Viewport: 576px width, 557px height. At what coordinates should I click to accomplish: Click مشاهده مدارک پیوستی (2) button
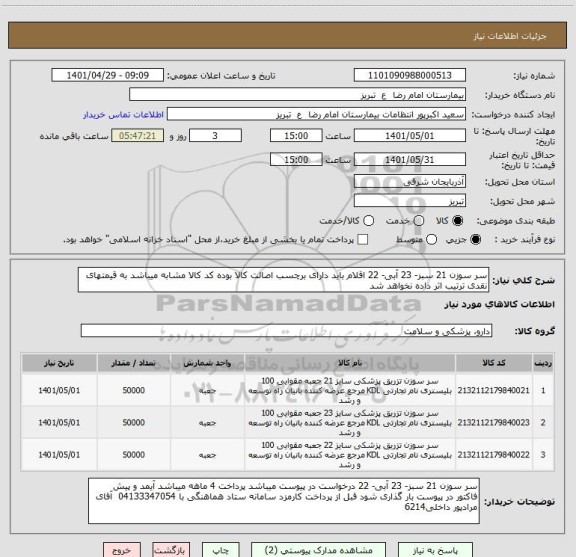pyautogui.click(x=318, y=550)
